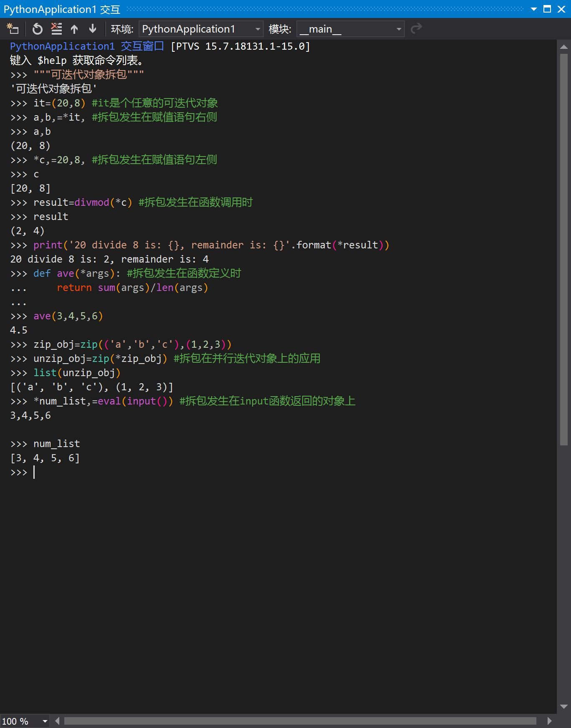Open window position dropdown arrow in title bar
571x728 pixels.
(x=533, y=9)
